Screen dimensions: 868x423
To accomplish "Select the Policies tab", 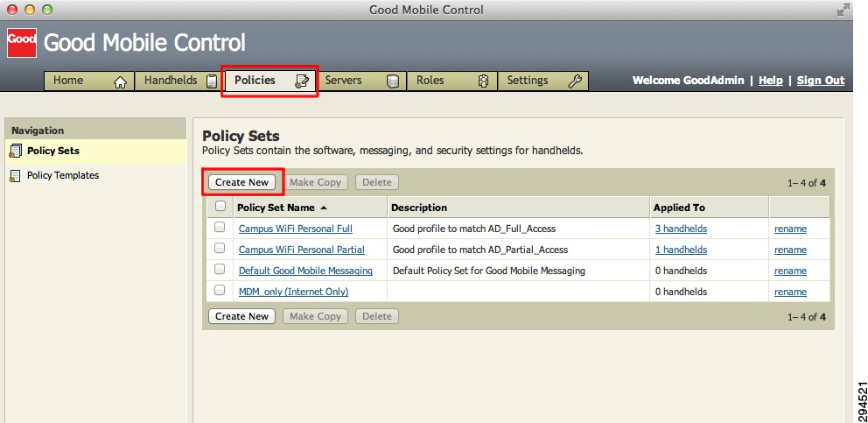I will pyautogui.click(x=269, y=81).
